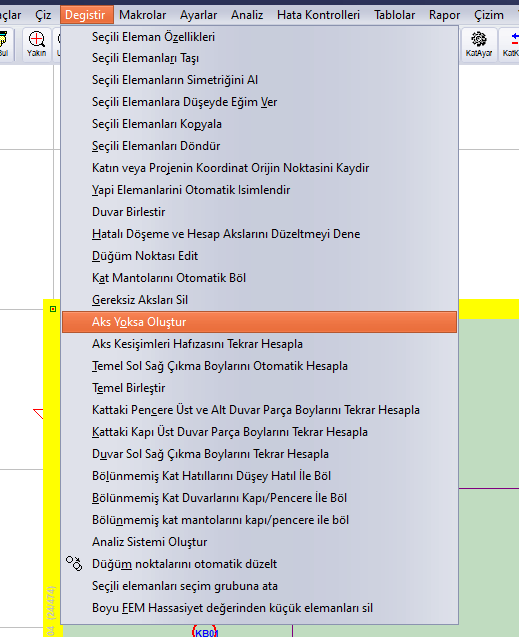Choose Seçili Eleman Özellikleri

(260, 37)
